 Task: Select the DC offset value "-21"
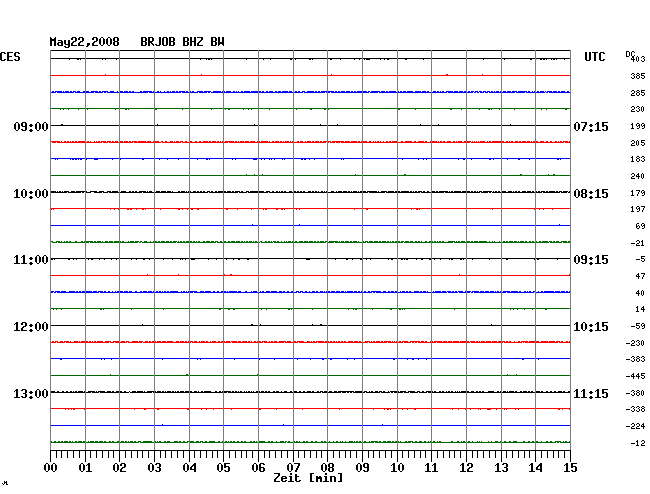tap(638, 243)
